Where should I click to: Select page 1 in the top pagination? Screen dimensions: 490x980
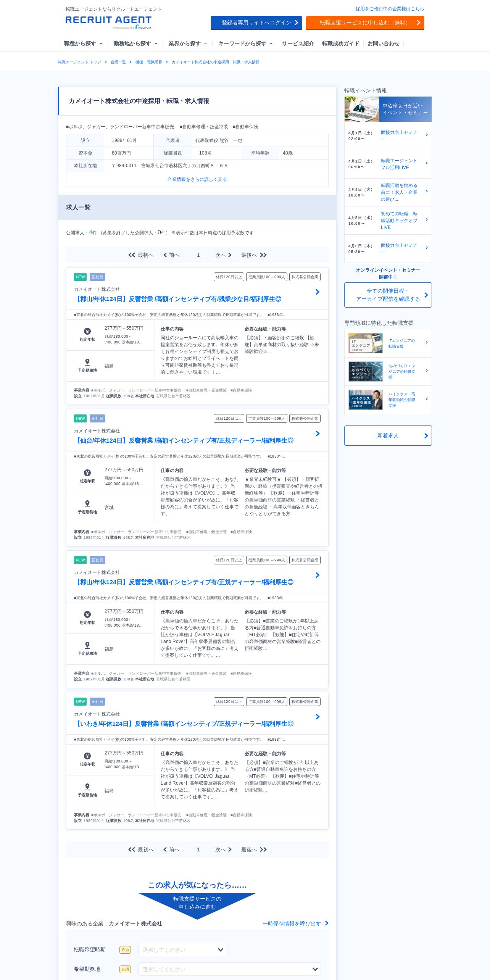point(198,255)
